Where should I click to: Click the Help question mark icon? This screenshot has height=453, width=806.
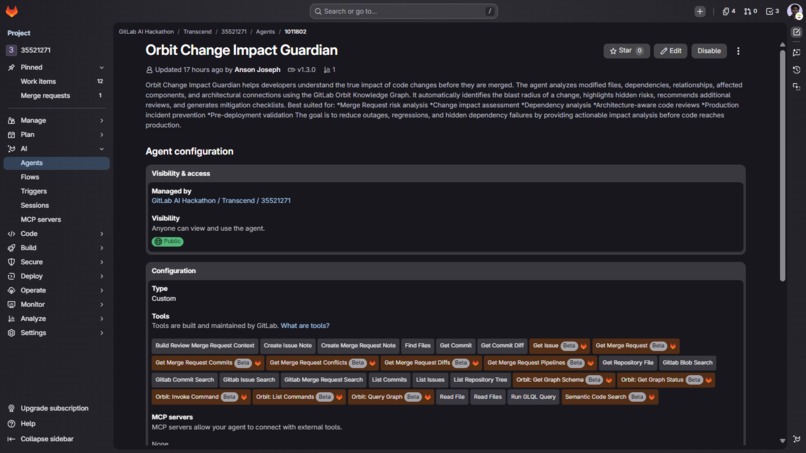11,424
